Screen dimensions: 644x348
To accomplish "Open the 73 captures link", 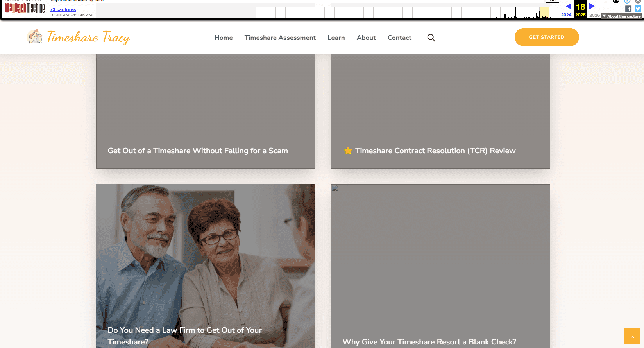I will click(63, 9).
